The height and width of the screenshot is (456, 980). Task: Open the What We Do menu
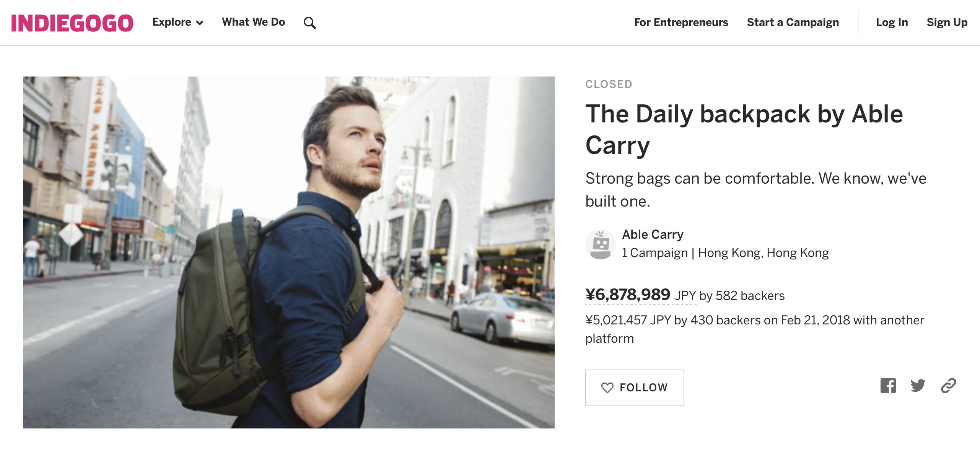point(253,22)
